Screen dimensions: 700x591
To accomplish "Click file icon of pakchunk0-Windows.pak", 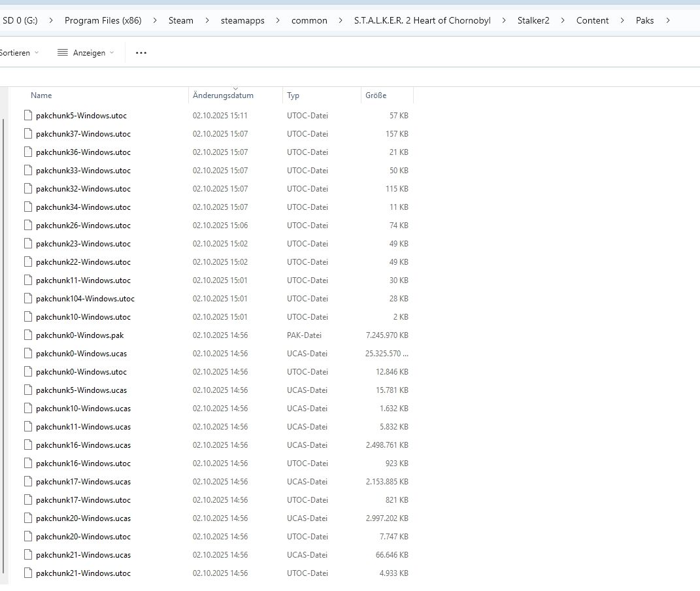I will 28,335.
